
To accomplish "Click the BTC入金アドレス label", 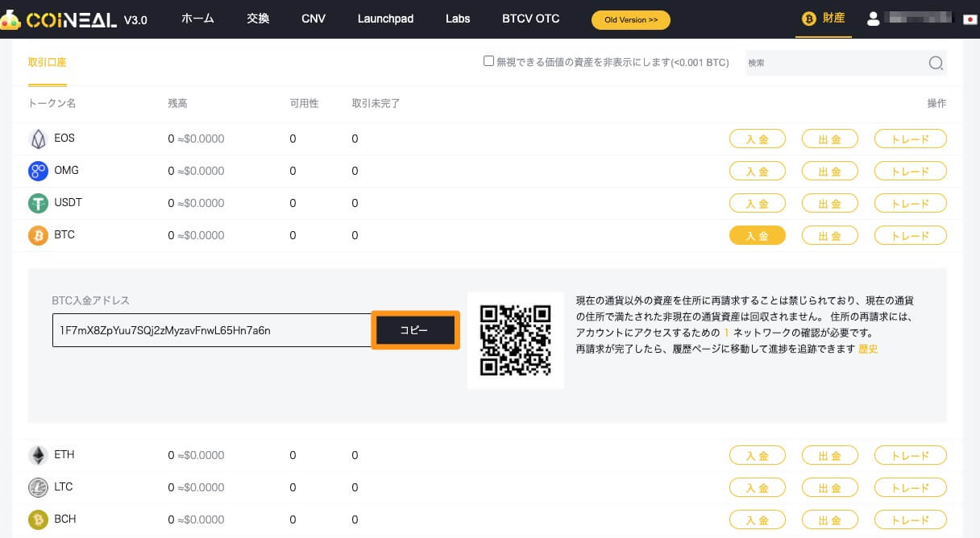I will click(x=91, y=300).
